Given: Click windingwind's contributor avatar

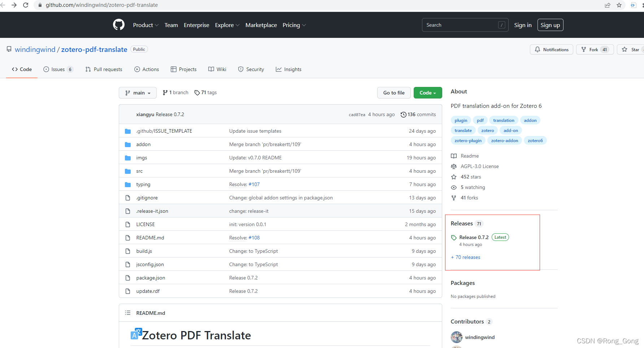Looking at the screenshot, I should click(x=457, y=337).
